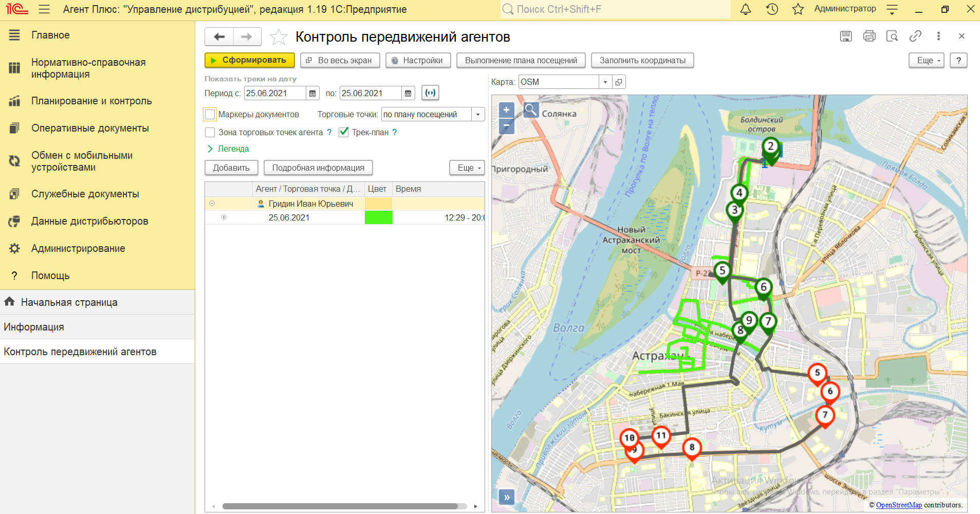
Task: Click the Добавить button
Action: 231,168
